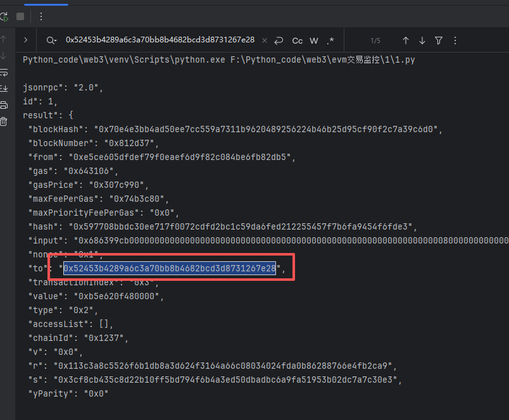Click the r signature value
This screenshot has width=509, height=420.
point(223,366)
